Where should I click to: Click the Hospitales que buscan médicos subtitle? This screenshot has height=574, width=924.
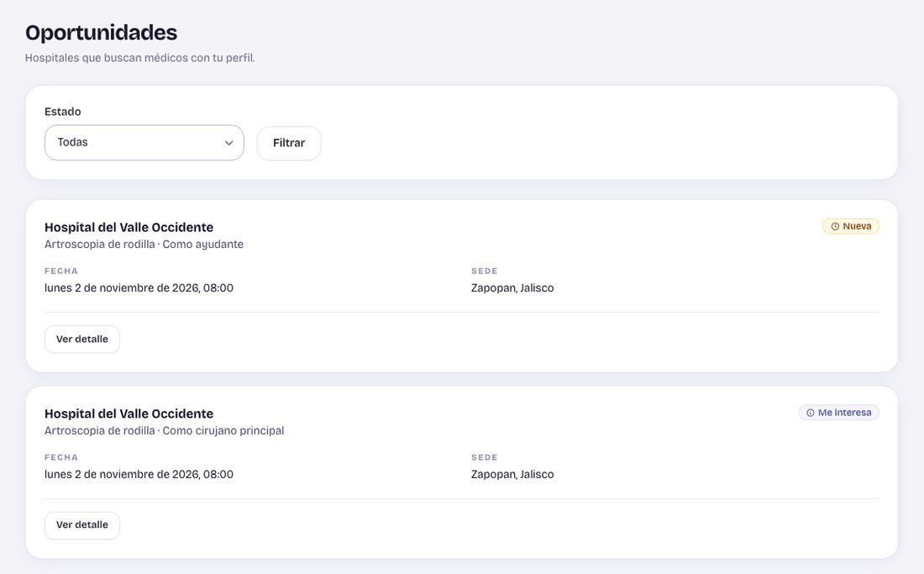140,58
